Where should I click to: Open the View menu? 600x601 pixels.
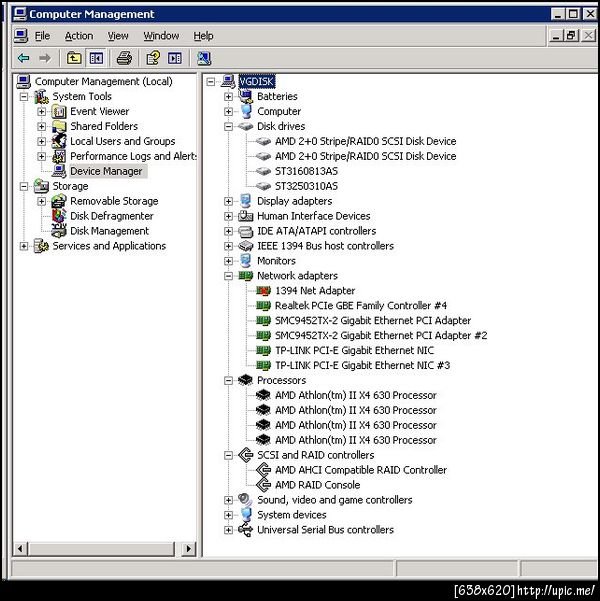[x=118, y=36]
